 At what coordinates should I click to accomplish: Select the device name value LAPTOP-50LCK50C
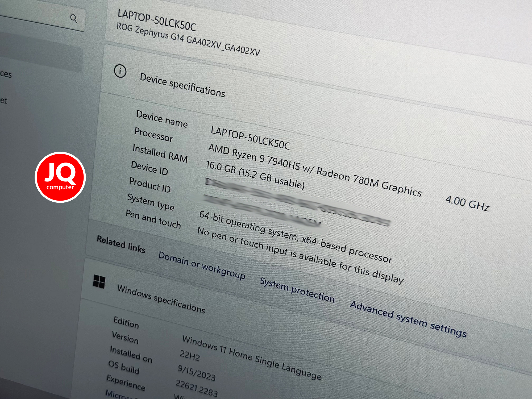click(251, 138)
